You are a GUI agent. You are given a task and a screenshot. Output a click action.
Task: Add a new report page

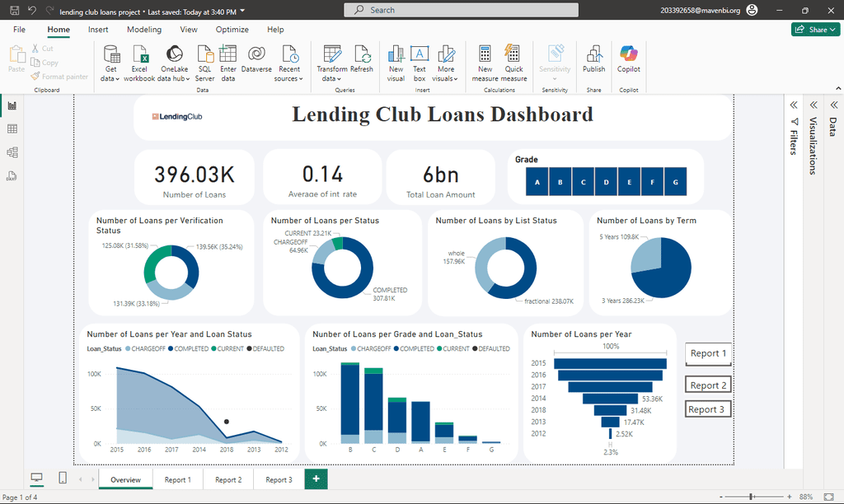(x=316, y=478)
